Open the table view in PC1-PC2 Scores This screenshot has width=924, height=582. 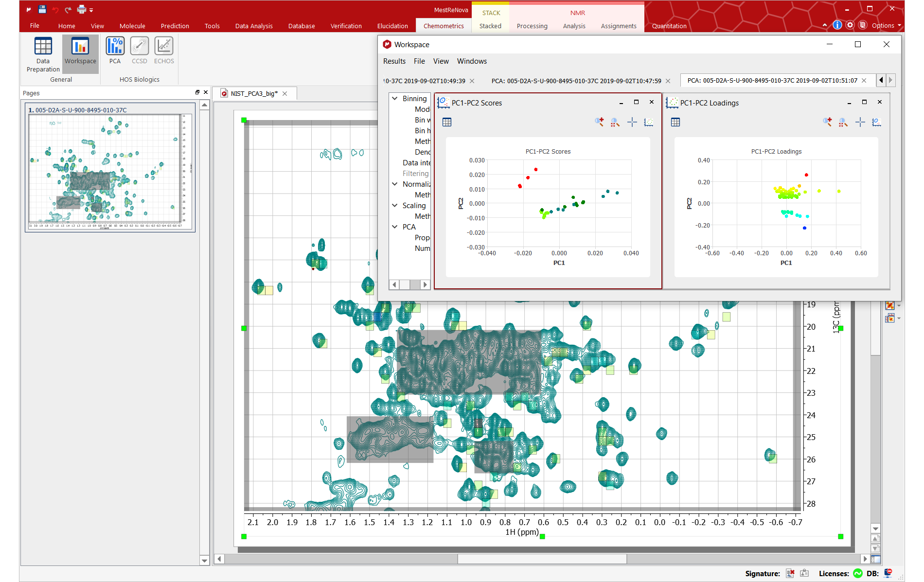click(x=447, y=122)
